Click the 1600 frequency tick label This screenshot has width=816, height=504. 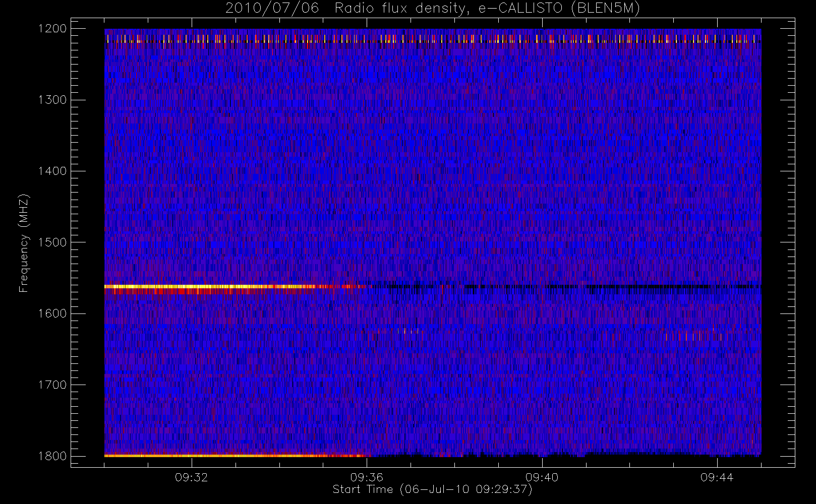52,313
